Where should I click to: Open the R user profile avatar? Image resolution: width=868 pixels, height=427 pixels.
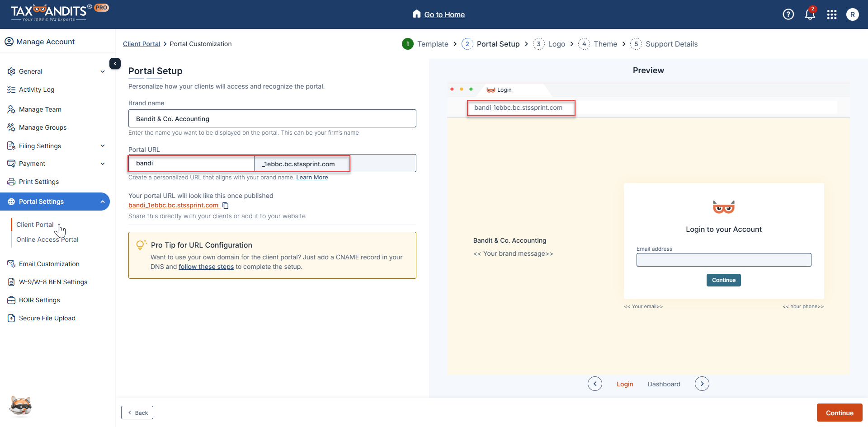[852, 14]
